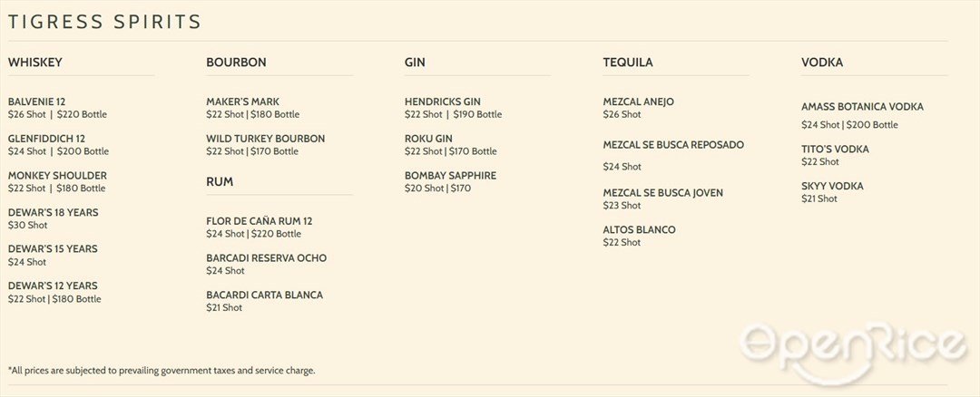This screenshot has width=980, height=397.
Task: Click the Bourbon section heading
Action: [x=236, y=63]
